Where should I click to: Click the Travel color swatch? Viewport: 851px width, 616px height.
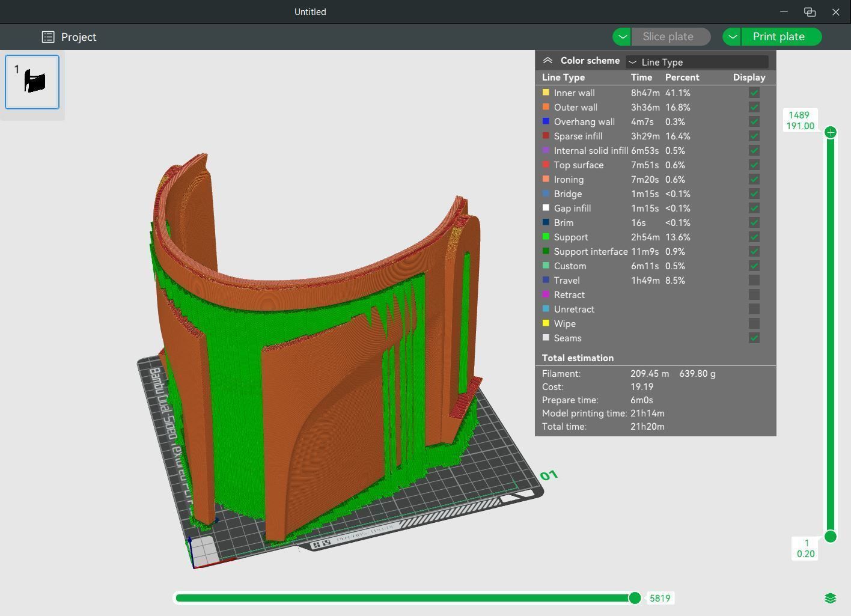[546, 280]
